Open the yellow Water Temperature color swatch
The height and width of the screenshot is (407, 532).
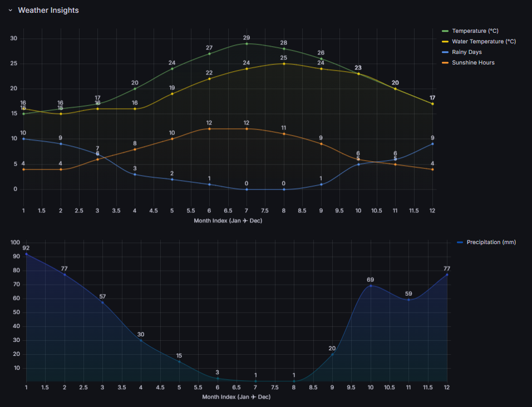(445, 41)
